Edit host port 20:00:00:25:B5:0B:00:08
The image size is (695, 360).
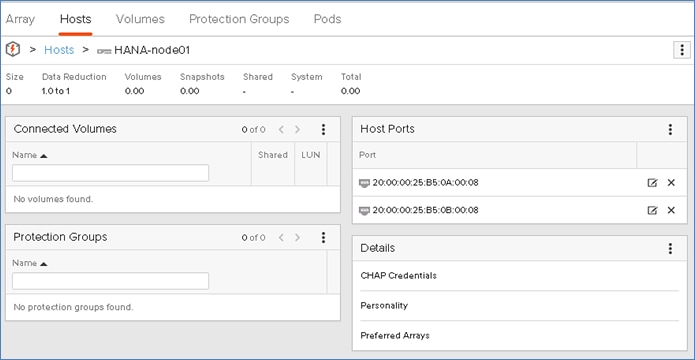point(652,211)
